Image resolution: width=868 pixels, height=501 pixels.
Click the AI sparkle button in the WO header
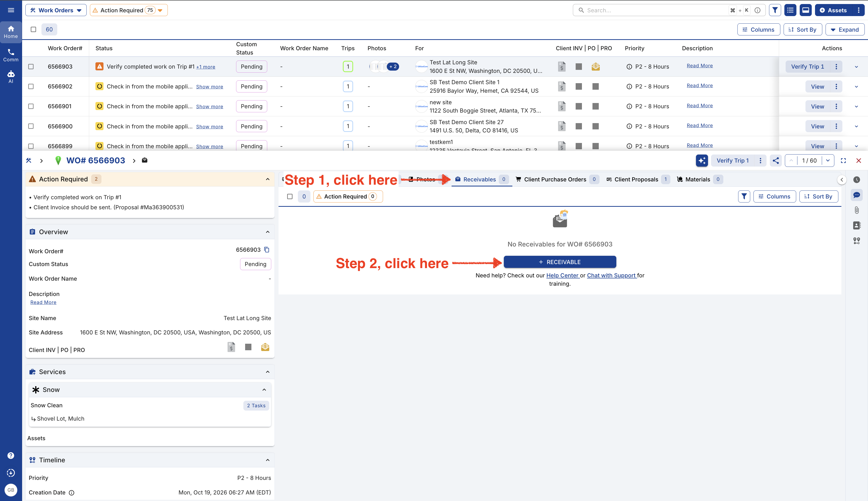tap(701, 161)
